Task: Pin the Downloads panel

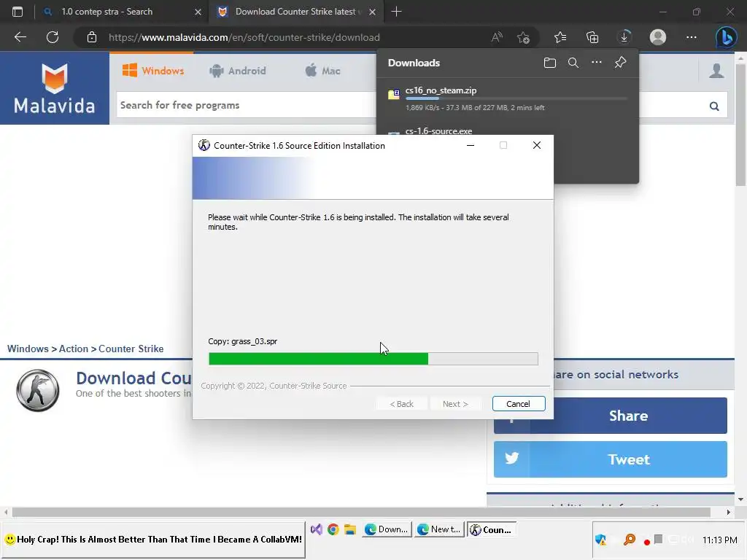Action: tap(620, 63)
